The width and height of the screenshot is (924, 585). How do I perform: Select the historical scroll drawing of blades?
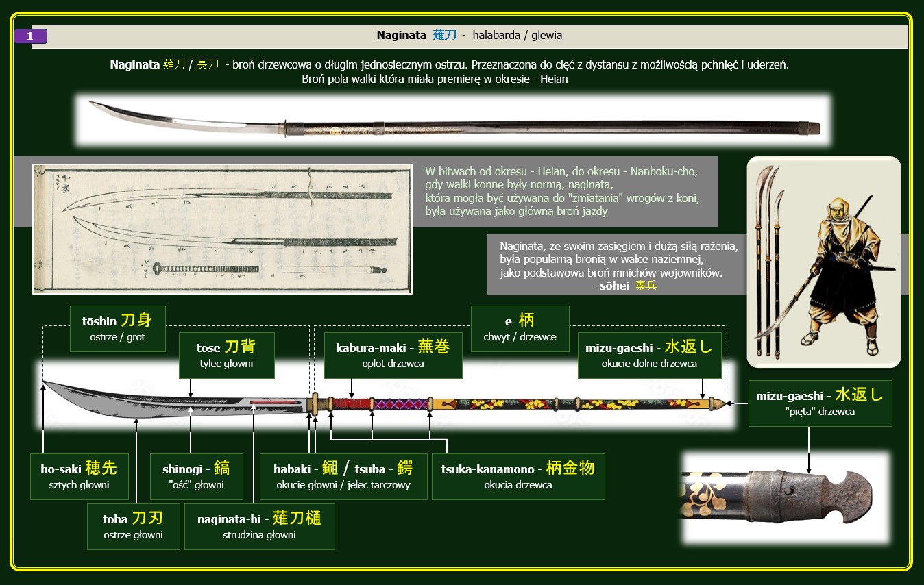(x=222, y=229)
